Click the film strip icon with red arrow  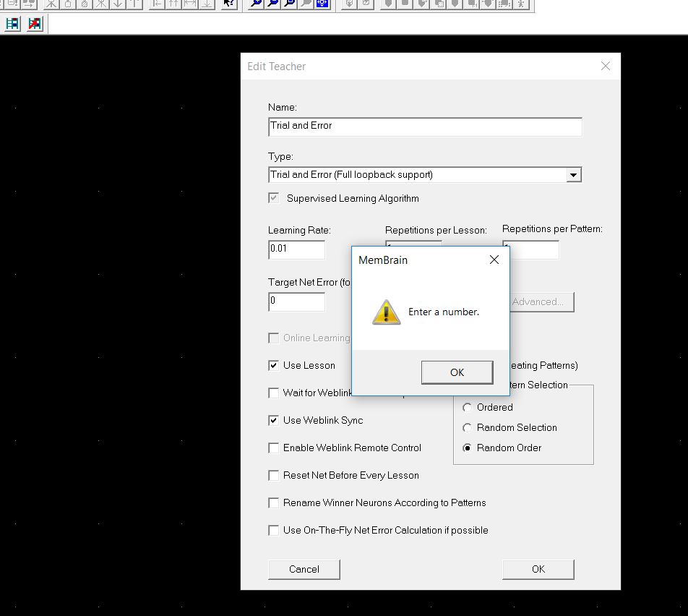click(35, 24)
